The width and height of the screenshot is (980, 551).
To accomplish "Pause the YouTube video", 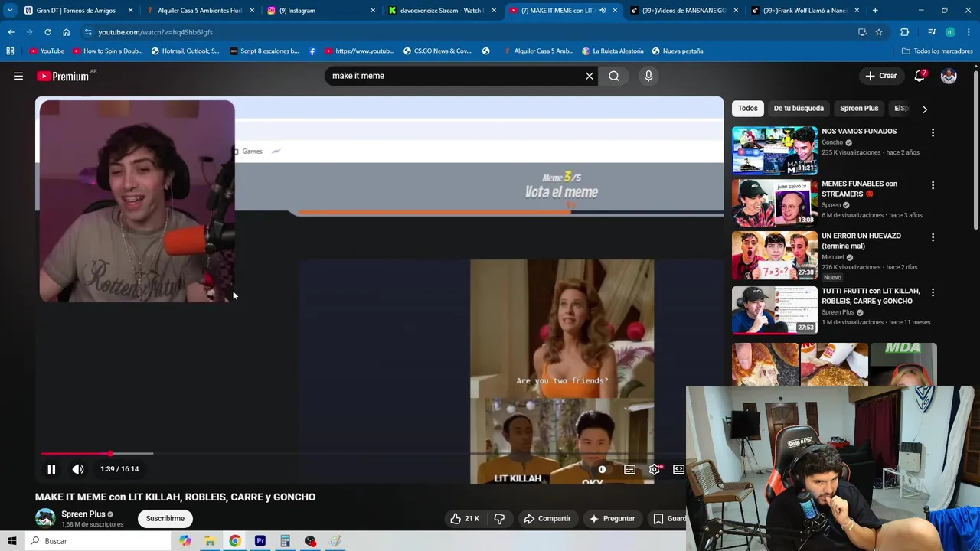I will (x=51, y=469).
